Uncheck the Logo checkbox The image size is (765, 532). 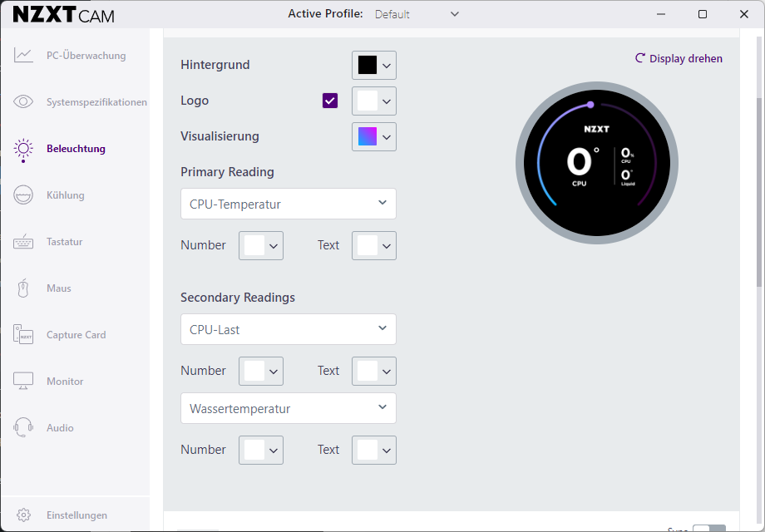coord(330,101)
